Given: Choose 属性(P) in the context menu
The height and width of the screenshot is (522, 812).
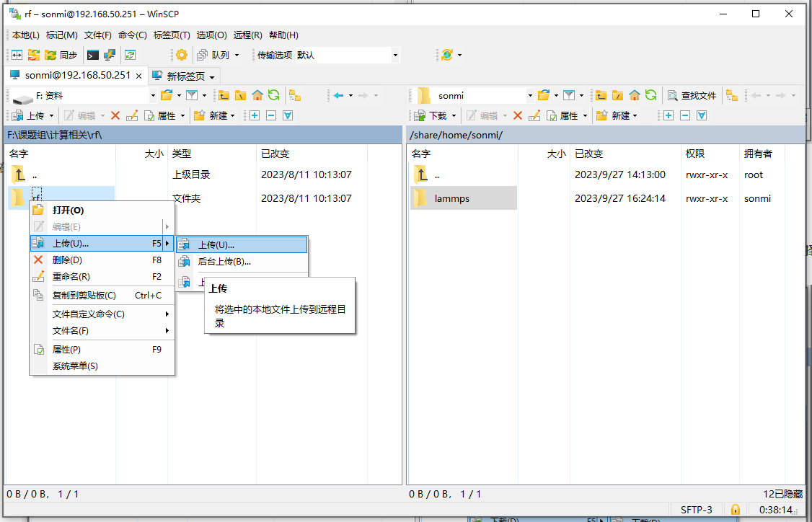Looking at the screenshot, I should tap(102, 350).
